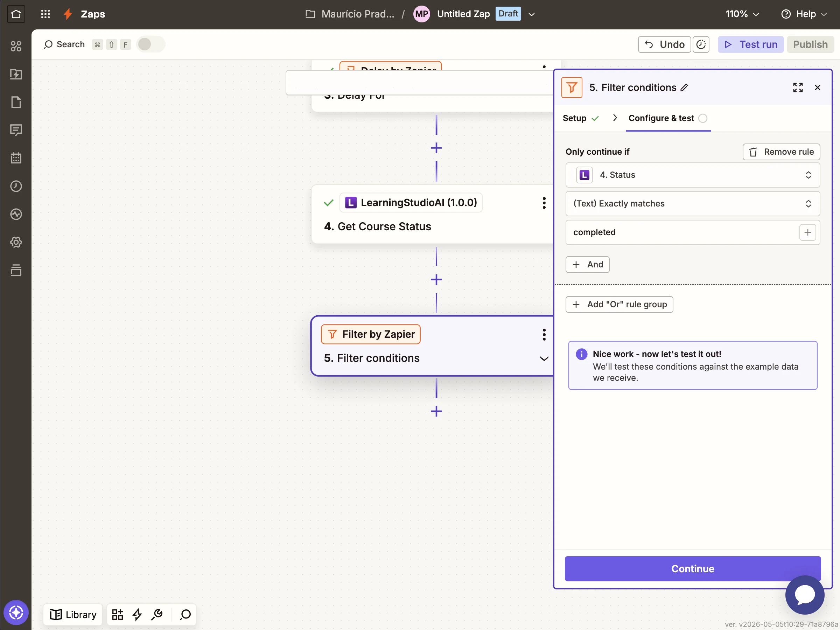The image size is (840, 630).
Task: Click the Search field in toolbar
Action: pyautogui.click(x=64, y=44)
